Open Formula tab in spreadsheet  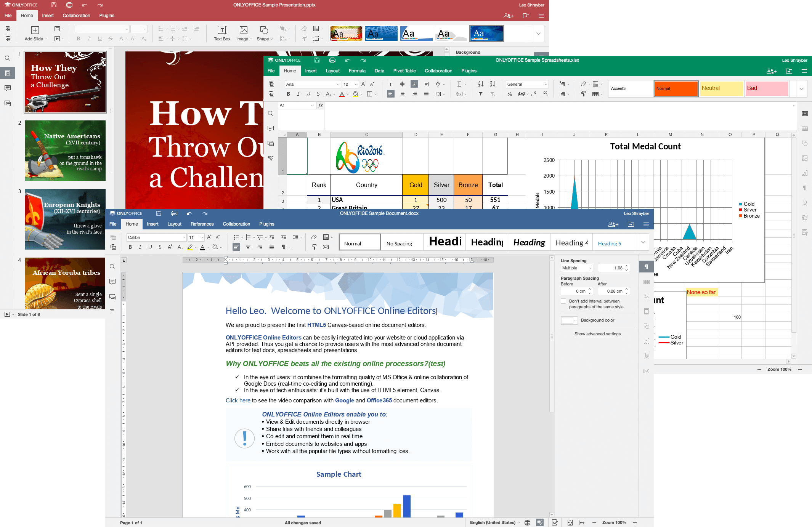(357, 71)
